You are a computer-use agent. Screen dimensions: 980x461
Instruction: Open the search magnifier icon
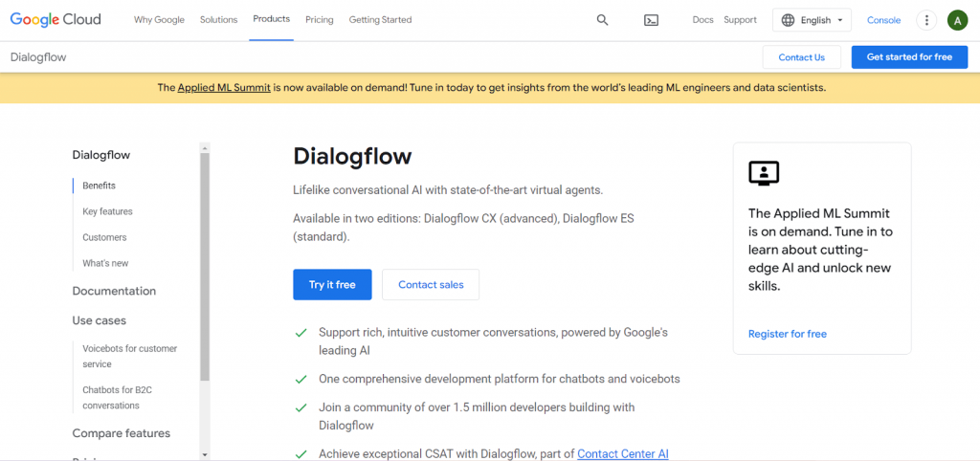pos(603,20)
